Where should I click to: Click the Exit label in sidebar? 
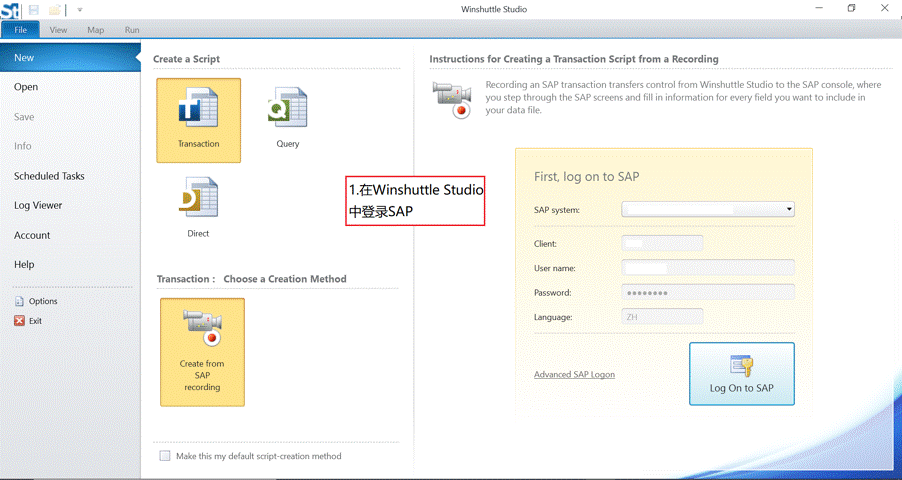36,321
